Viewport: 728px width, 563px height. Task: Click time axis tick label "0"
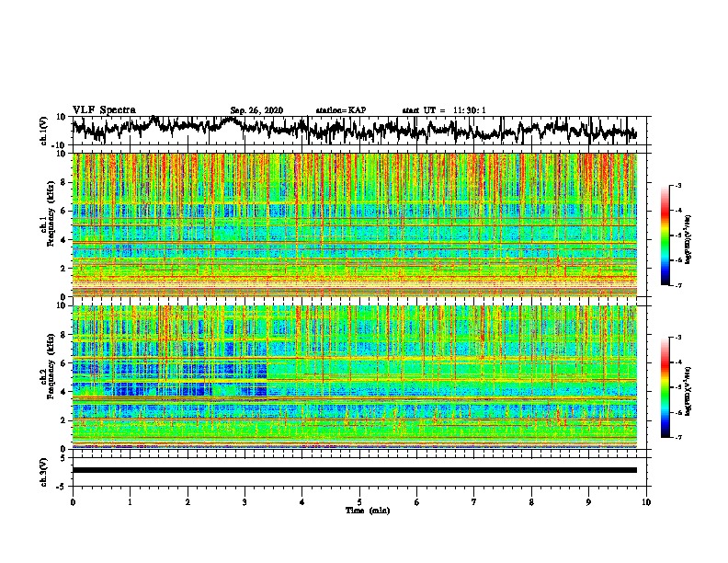pos(73,502)
